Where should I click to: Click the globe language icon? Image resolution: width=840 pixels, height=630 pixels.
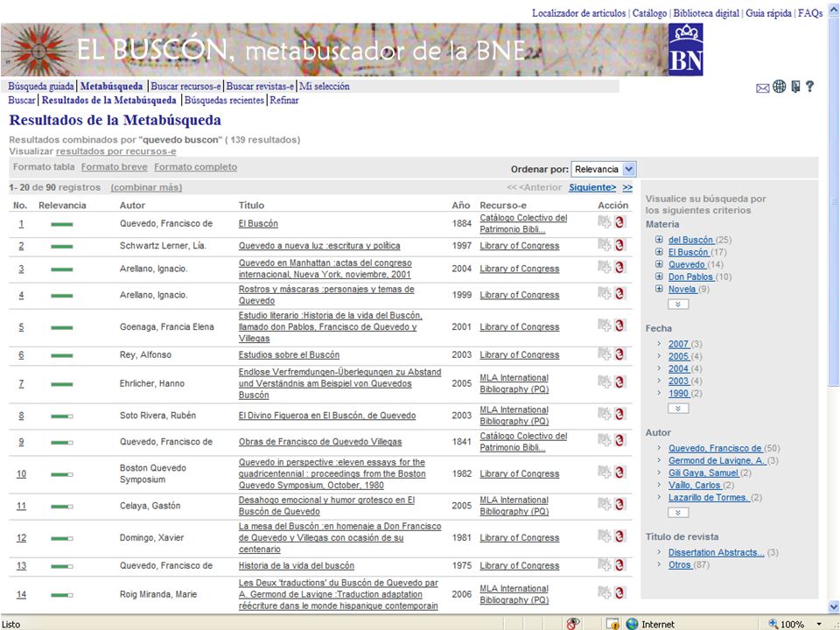point(779,87)
